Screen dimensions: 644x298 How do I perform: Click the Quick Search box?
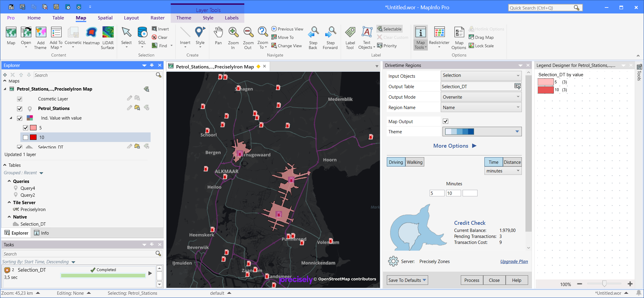(x=545, y=8)
